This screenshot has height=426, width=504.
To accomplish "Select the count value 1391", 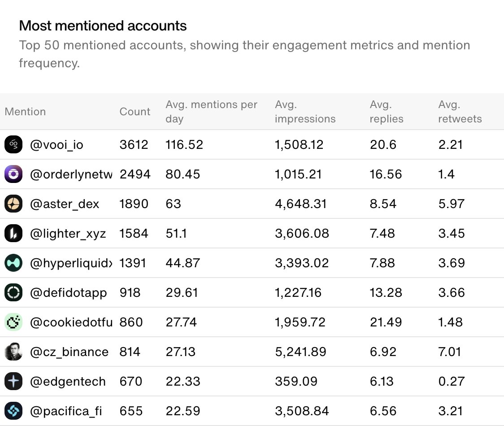I will [133, 263].
